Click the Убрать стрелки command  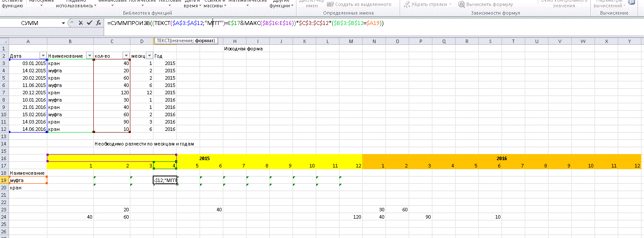(x=426, y=4)
